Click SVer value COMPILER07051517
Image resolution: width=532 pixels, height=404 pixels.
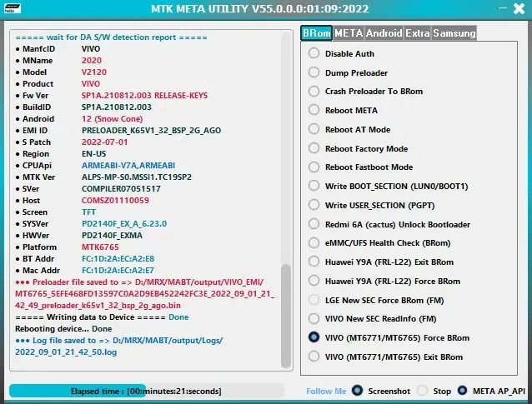[x=121, y=189]
